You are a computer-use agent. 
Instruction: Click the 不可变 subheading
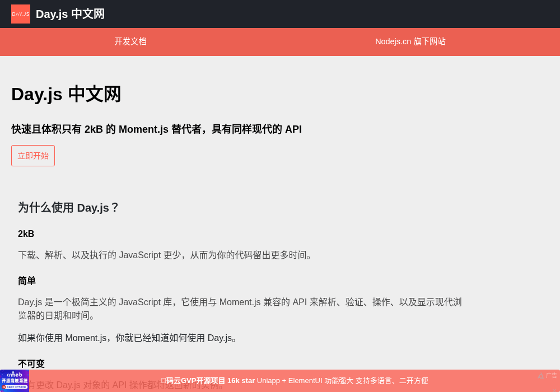(31, 364)
